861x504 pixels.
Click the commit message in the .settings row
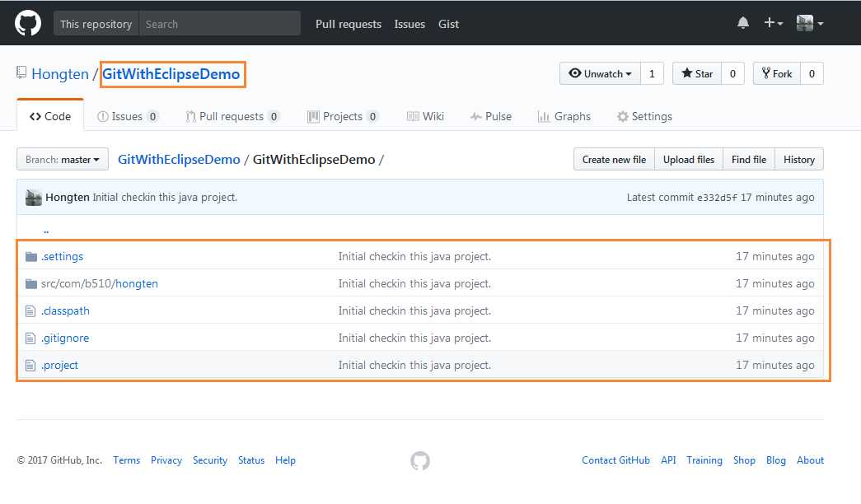[x=414, y=256]
